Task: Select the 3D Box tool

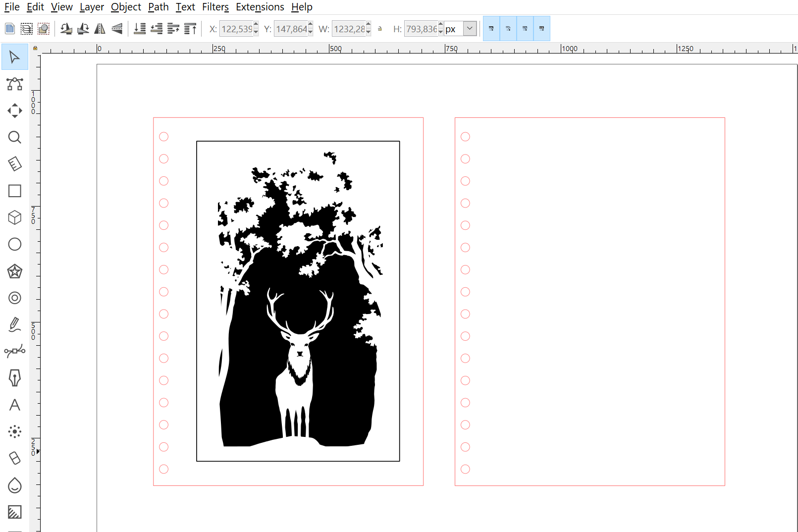Action: click(x=14, y=217)
